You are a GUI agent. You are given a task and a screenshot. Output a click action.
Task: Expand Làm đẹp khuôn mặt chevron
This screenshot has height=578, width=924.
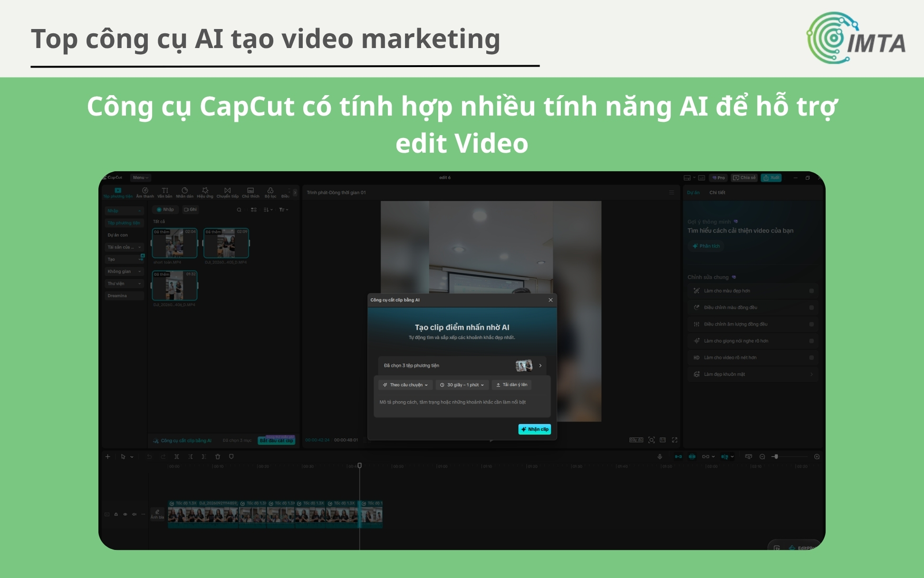811,374
